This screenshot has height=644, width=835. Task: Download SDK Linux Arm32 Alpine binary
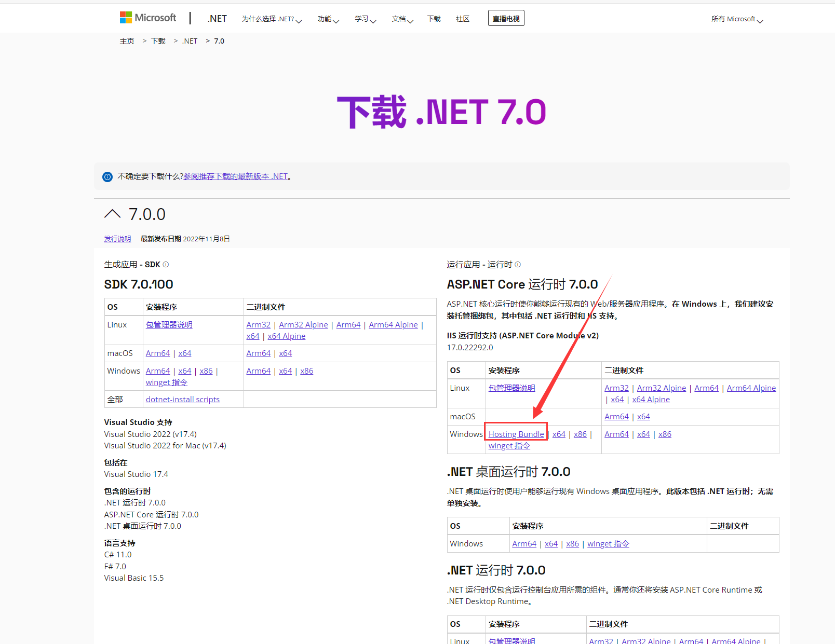coord(303,325)
